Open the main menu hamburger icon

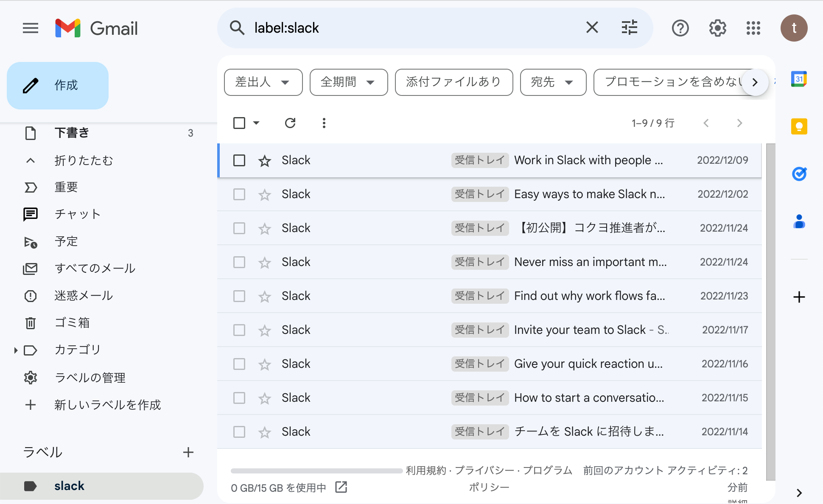tap(31, 28)
